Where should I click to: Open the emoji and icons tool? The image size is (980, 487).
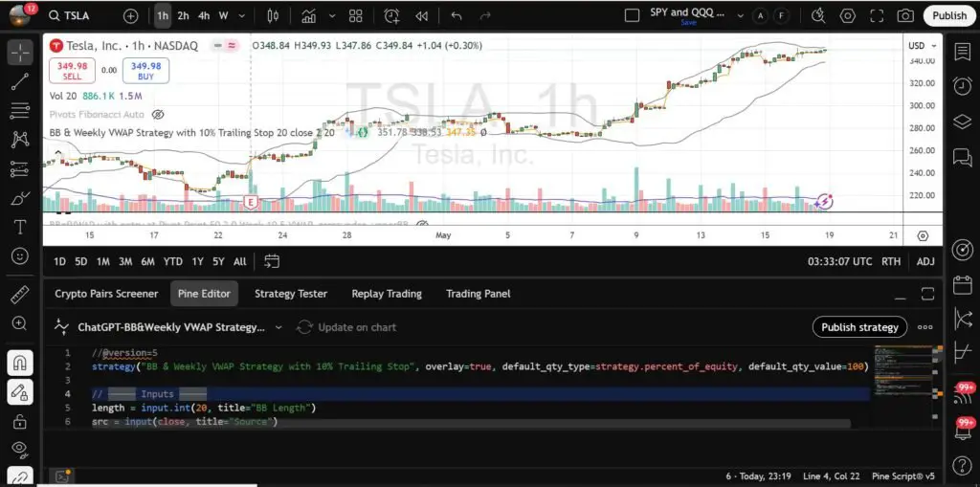click(x=20, y=255)
